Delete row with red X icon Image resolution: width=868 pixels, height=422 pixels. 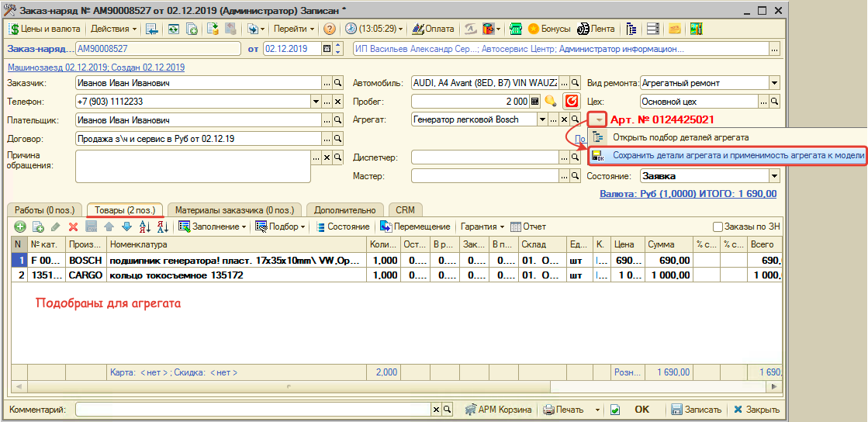click(74, 227)
